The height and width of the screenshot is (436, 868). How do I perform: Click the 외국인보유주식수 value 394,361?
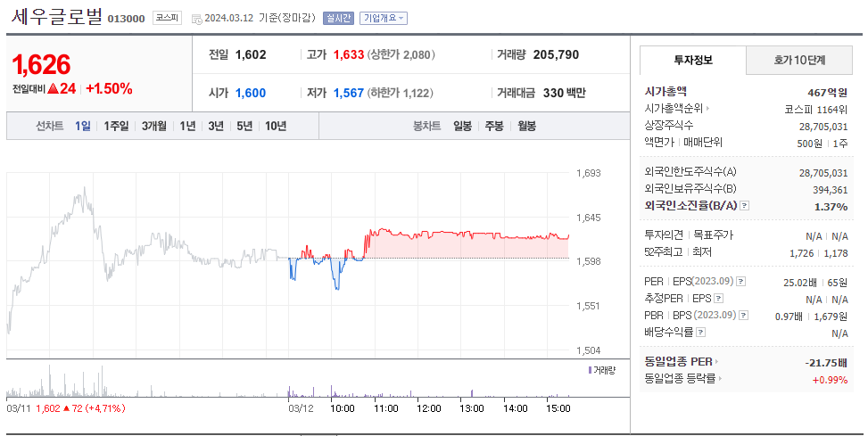(830, 190)
